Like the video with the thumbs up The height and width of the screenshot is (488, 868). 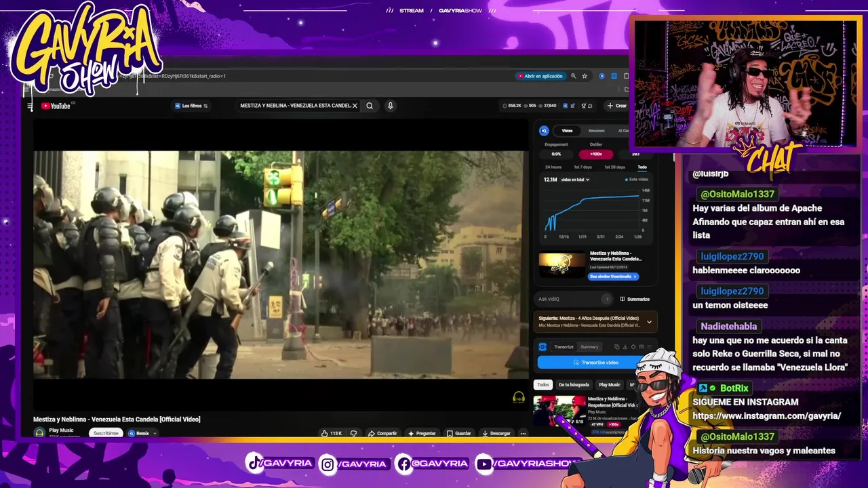(332, 433)
